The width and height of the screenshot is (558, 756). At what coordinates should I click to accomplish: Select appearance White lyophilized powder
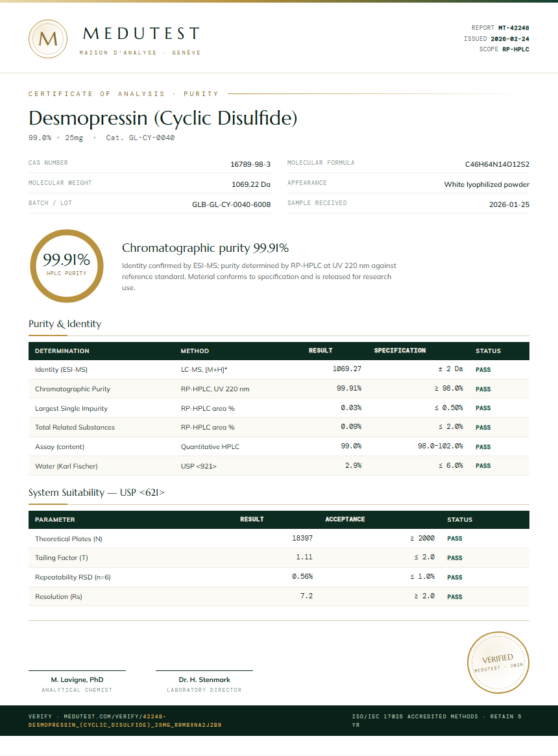(487, 185)
